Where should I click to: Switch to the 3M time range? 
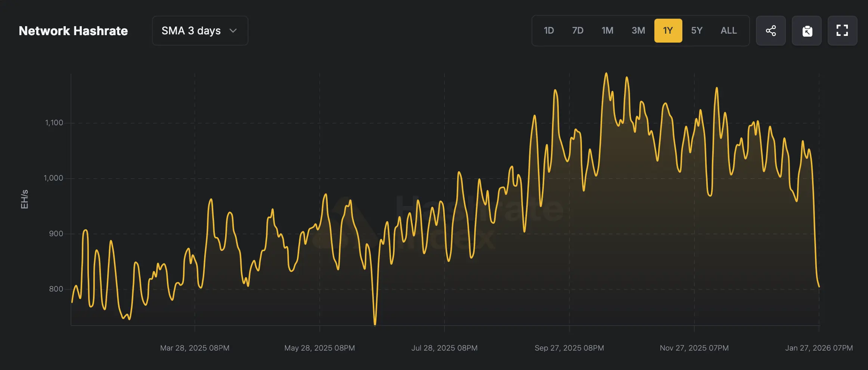[x=638, y=31]
